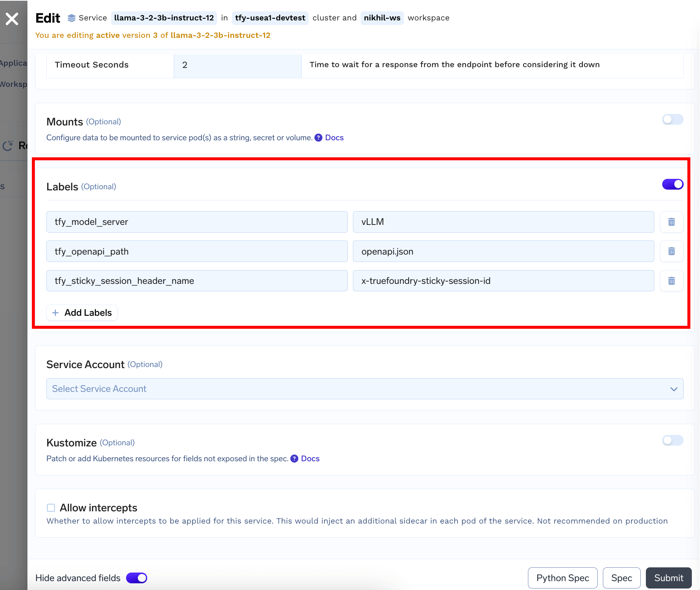This screenshot has height=590, width=700.
Task: Delete the tfy_model_server label row
Action: point(671,222)
